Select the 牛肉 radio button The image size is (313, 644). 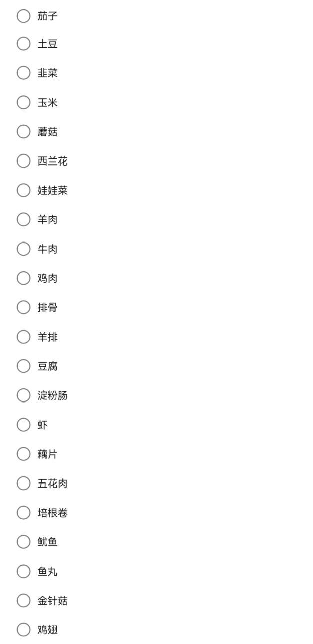24,249
